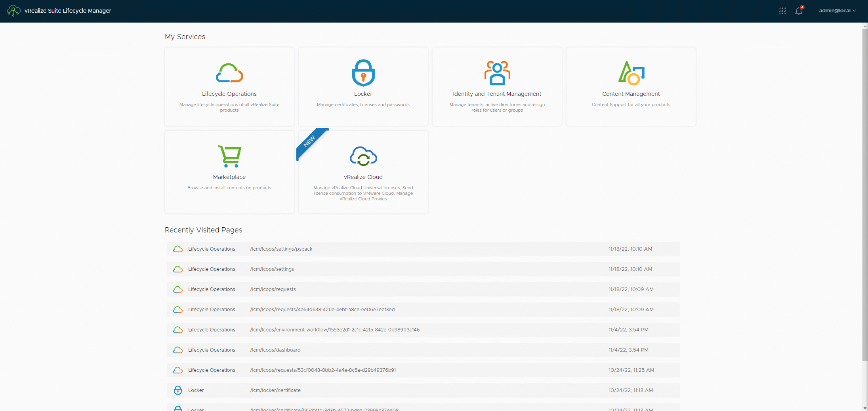Click the cloud icon in the pspack row
Image resolution: width=868 pixels, height=411 pixels.
point(178,249)
